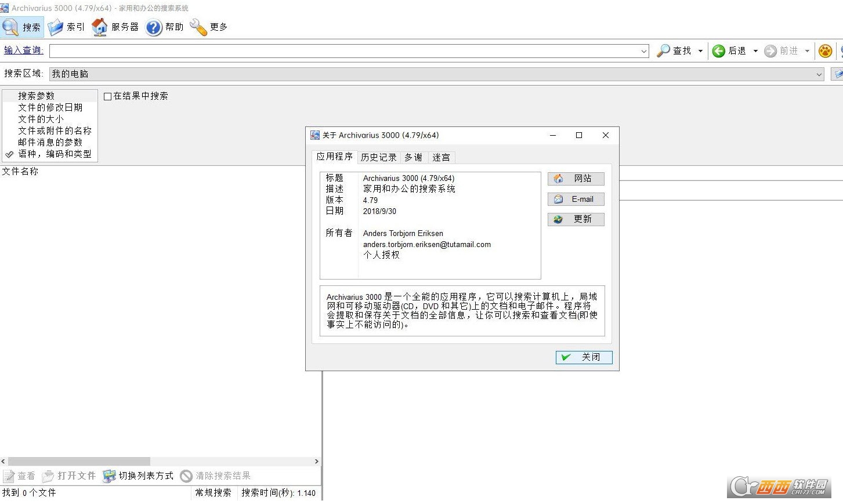Click the 2018/9/30 date value
843x504 pixels.
(379, 211)
